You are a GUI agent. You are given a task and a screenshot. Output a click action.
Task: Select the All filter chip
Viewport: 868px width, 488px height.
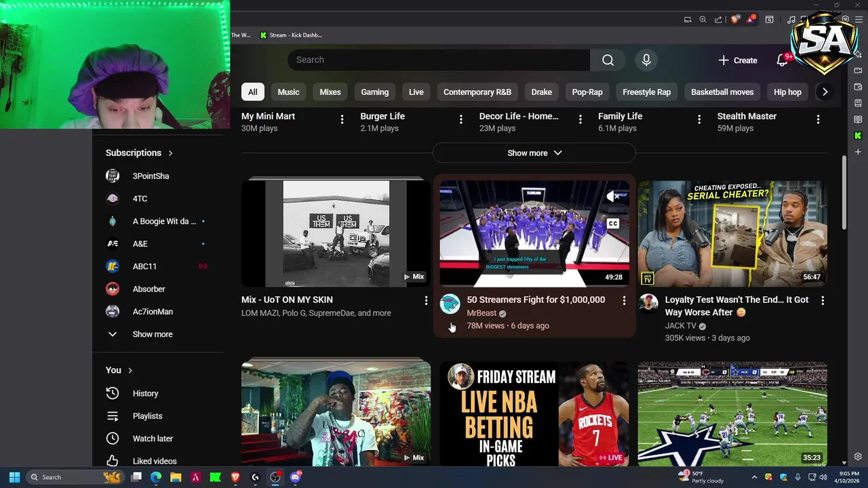(x=252, y=92)
